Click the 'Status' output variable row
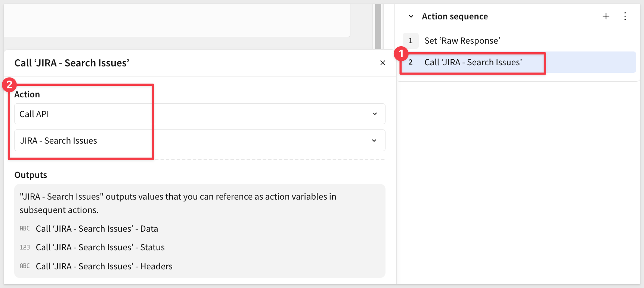644x288 pixels. (100, 247)
